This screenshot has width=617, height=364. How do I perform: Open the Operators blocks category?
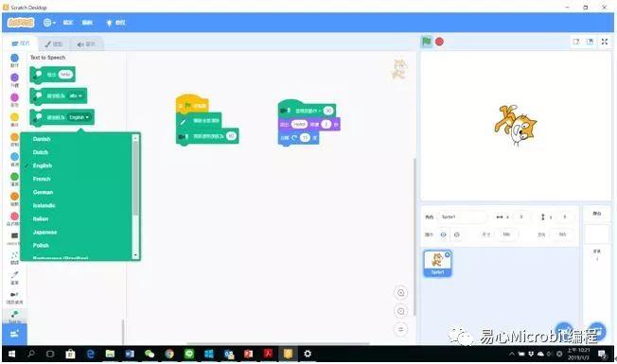coord(14,179)
